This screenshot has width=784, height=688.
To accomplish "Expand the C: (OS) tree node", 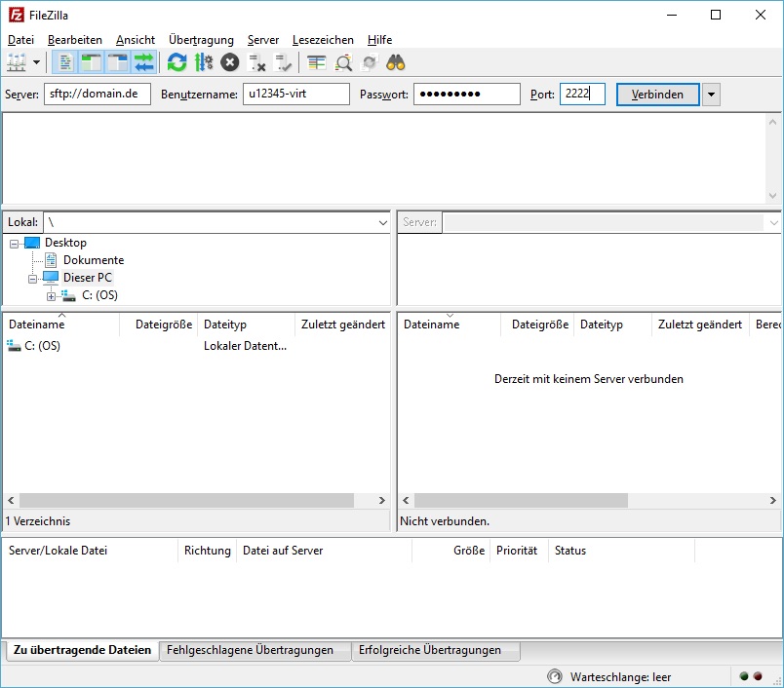I will [51, 297].
